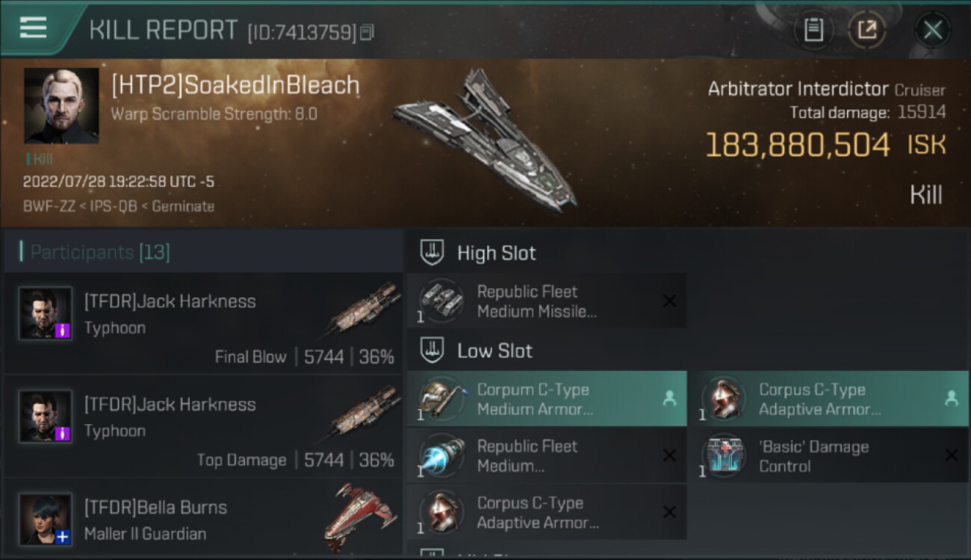Close the kill report window
Screen dimensions: 971x560
(932, 30)
